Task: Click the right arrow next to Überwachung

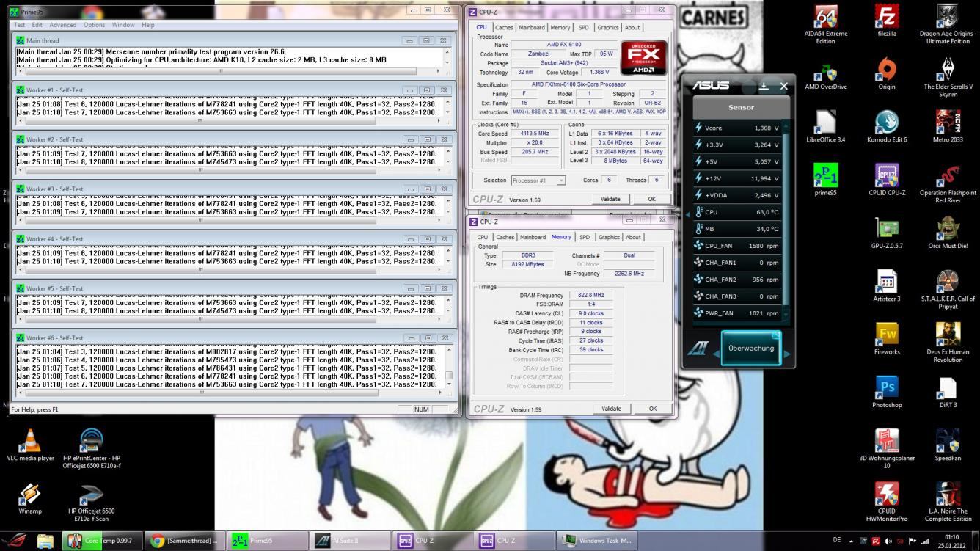Action: pos(789,354)
